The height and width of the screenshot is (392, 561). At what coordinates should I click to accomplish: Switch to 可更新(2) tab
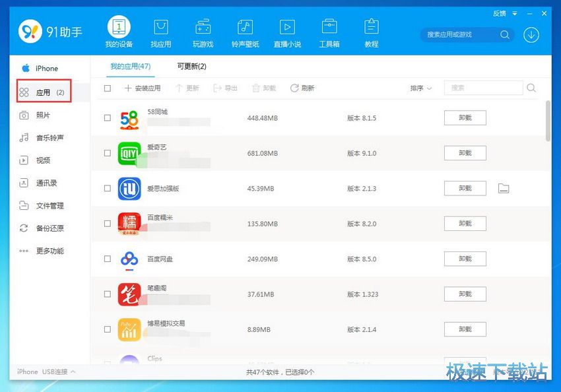(192, 66)
